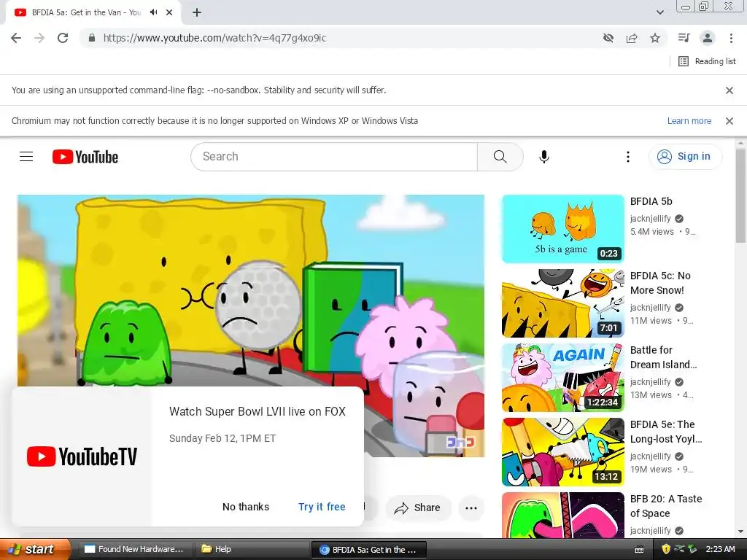Image resolution: width=747 pixels, height=560 pixels.
Task: Click the BFDIA 5a Chromium taskbar button
Action: click(x=368, y=550)
